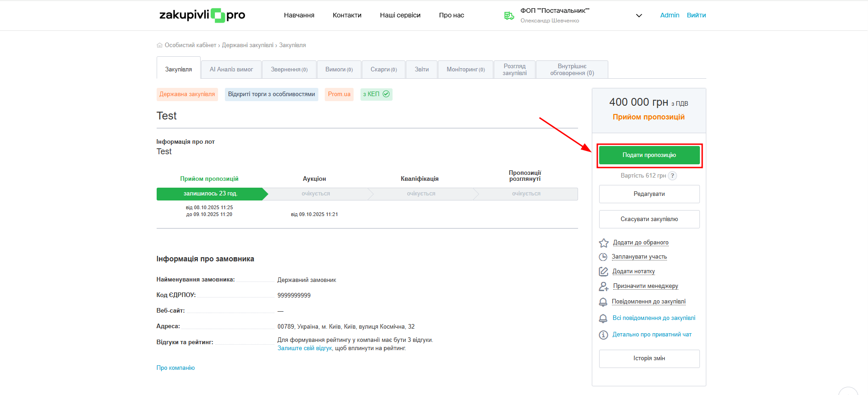Viewport: 868px width, 395px height.
Task: Click the star icon for adding to favorites
Action: click(604, 243)
